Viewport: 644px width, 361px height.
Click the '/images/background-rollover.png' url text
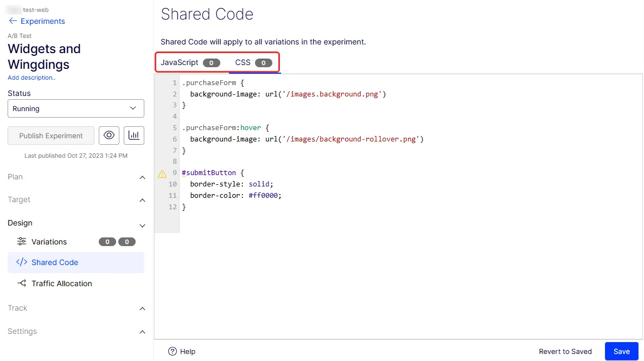point(350,139)
